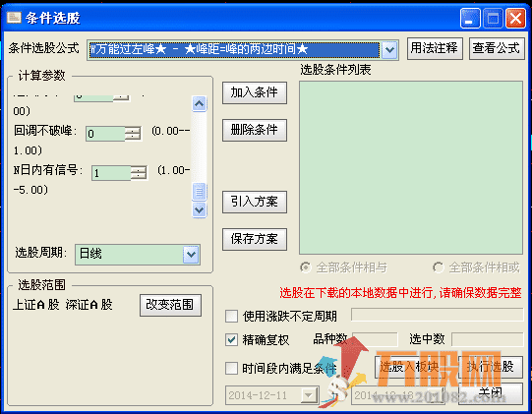532x414 pixels.
Task: Click the progress field beside 使用涨跌不定周期
Action: click(438, 315)
